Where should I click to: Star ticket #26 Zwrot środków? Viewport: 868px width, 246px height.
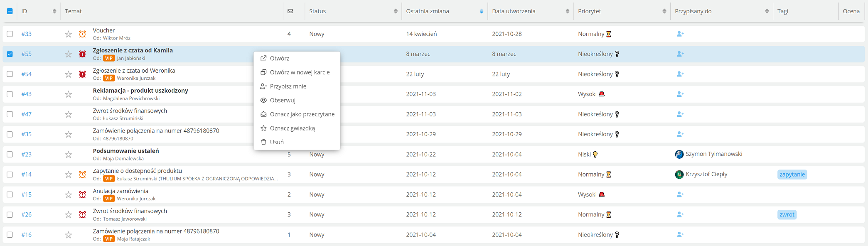pos(69,215)
